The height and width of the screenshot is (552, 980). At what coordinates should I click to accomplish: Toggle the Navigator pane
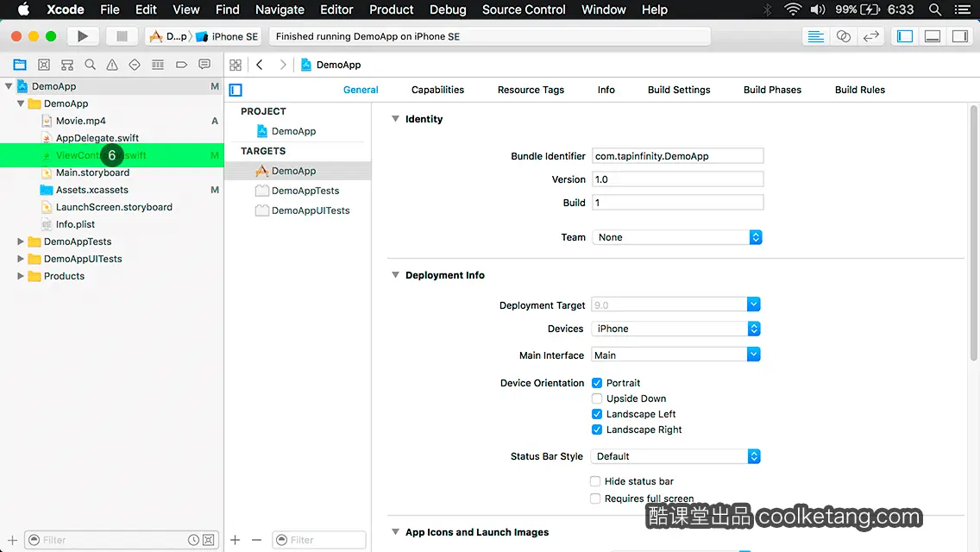(905, 36)
